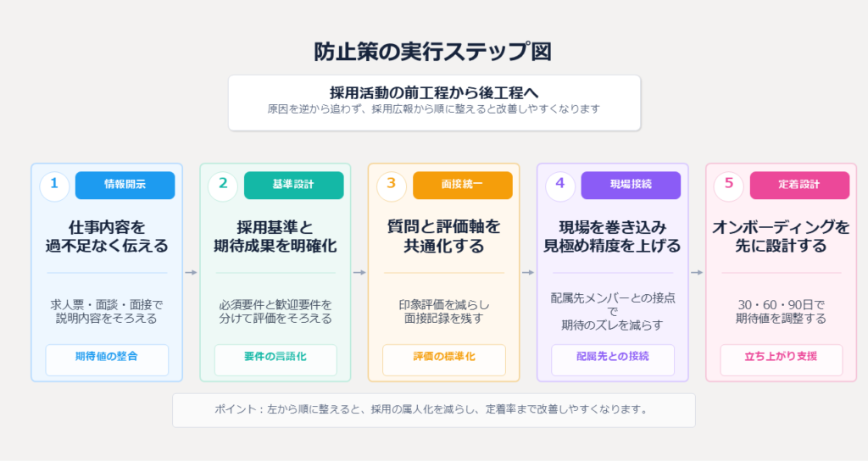Click the 採用活動の前工程から後工程へ header box
Image resolution: width=868 pixels, height=461 pixels.
[x=434, y=102]
